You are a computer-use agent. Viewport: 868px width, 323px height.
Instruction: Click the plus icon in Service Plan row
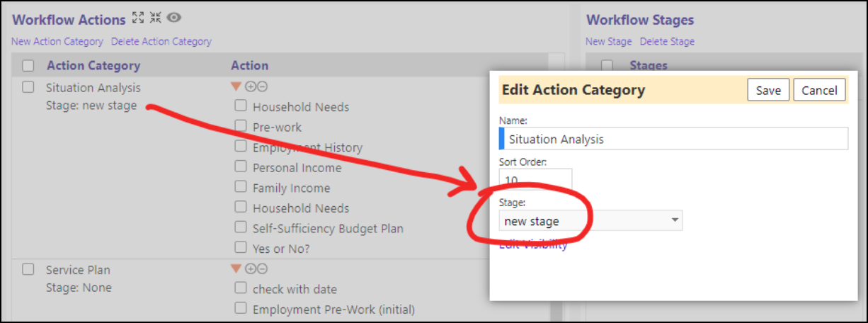(x=250, y=268)
